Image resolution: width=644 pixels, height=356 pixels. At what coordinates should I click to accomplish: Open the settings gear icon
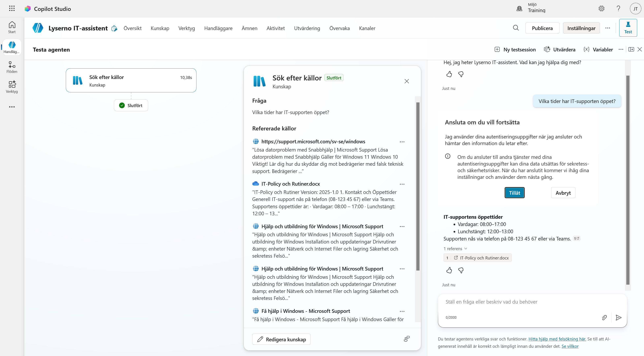[601, 8]
